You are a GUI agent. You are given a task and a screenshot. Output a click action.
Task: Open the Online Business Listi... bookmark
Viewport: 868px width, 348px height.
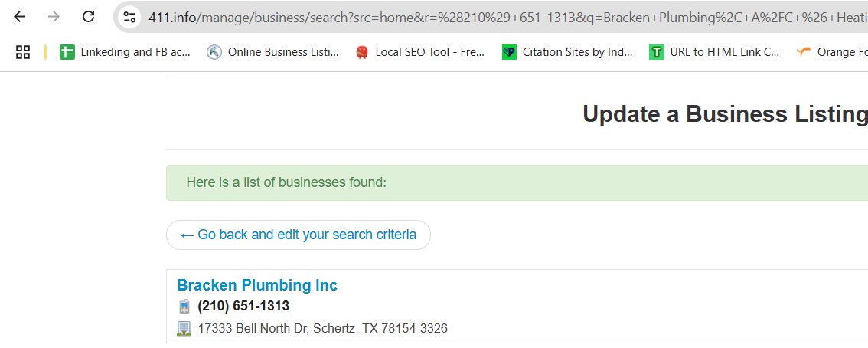pyautogui.click(x=273, y=52)
